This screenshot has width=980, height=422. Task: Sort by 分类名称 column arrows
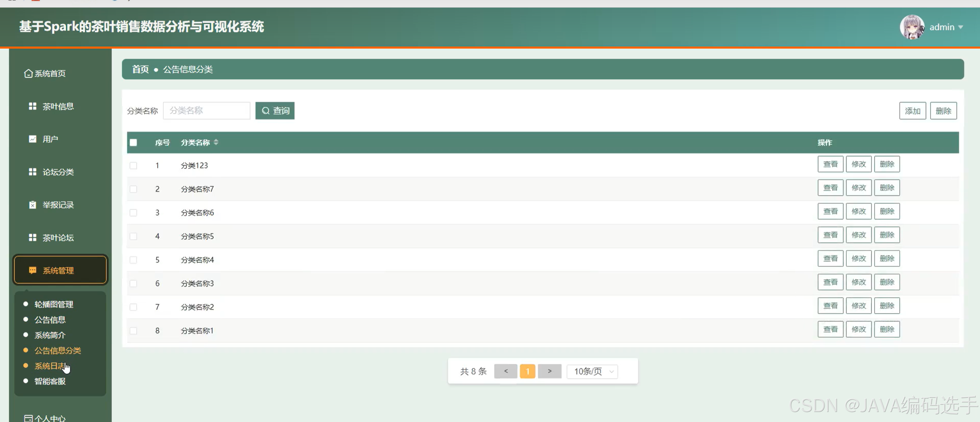coord(216,142)
